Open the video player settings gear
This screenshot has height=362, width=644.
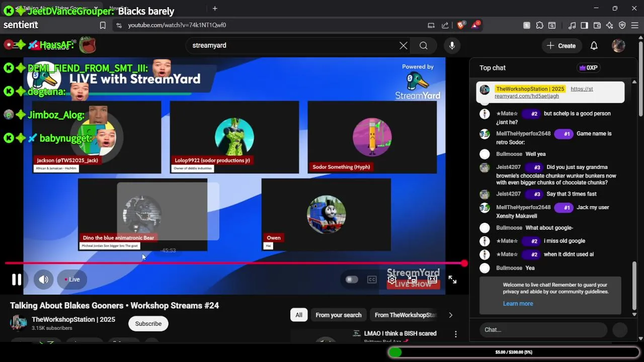pos(392,280)
